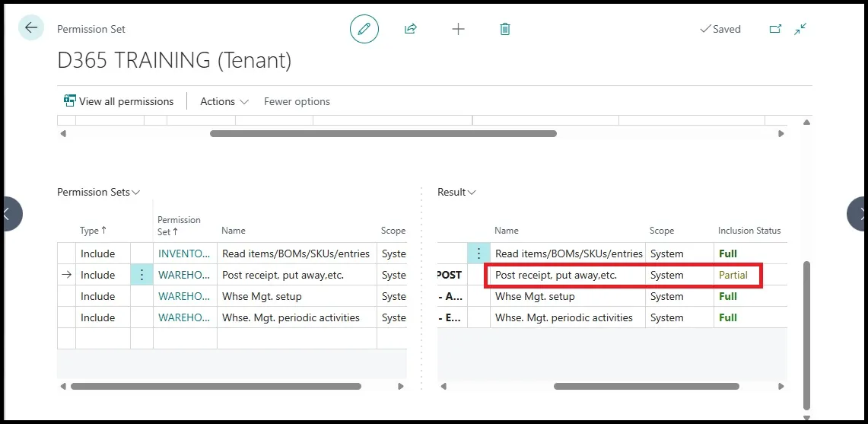Collapse the page with diagonal arrows icon

(x=800, y=29)
